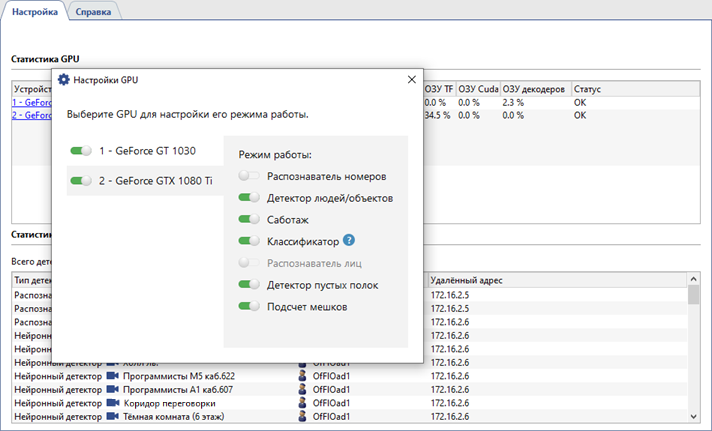Screen dimensions: 712x431
Task: Toggle Подсчет мешков mode
Action: click(249, 306)
